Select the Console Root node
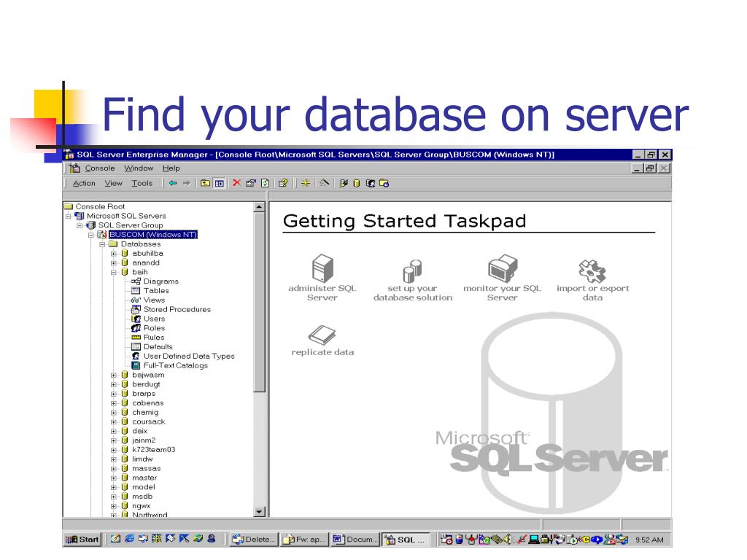 100,206
